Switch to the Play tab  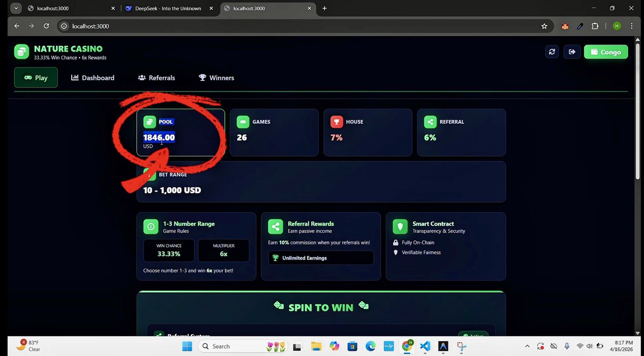click(36, 78)
